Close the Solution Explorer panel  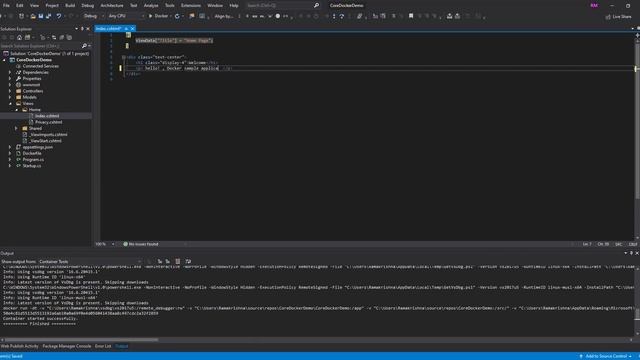point(88,29)
